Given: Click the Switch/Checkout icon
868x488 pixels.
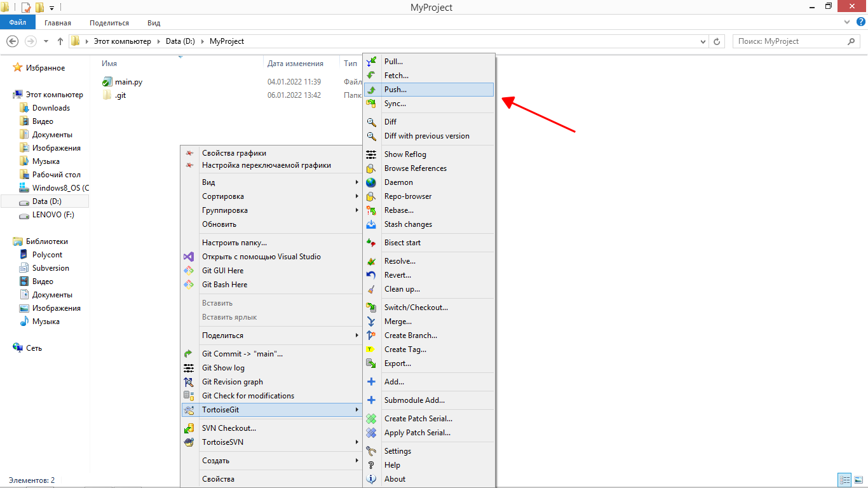Looking at the screenshot, I should click(372, 308).
